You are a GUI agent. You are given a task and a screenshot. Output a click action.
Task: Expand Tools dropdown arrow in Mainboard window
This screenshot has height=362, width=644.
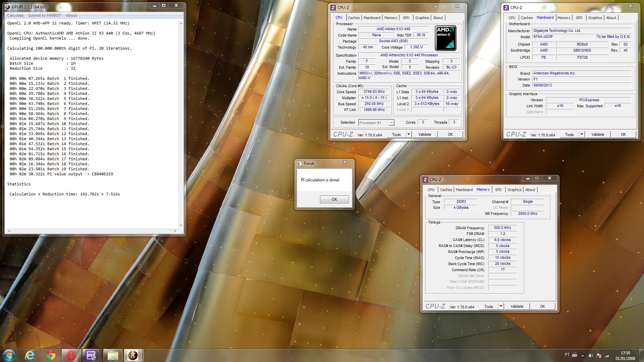click(x=582, y=134)
